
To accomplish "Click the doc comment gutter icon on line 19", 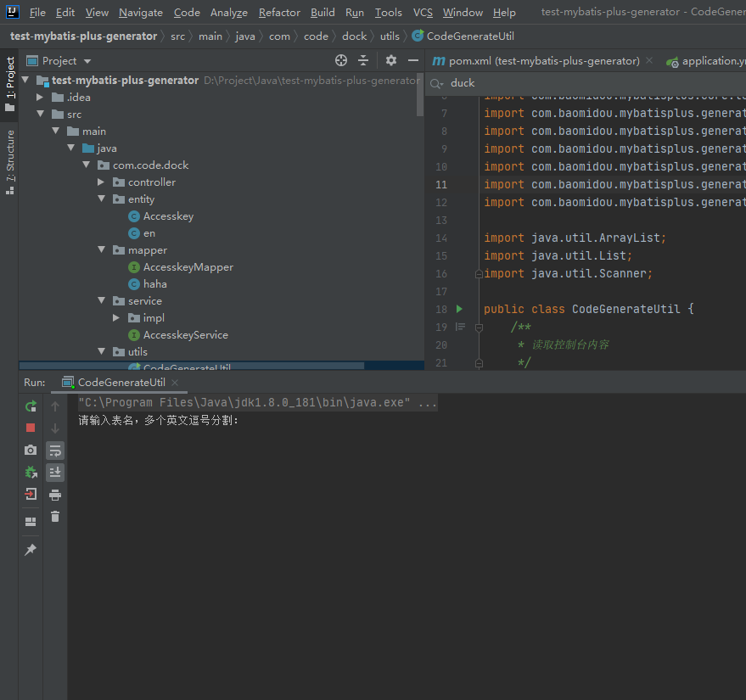I will point(460,327).
